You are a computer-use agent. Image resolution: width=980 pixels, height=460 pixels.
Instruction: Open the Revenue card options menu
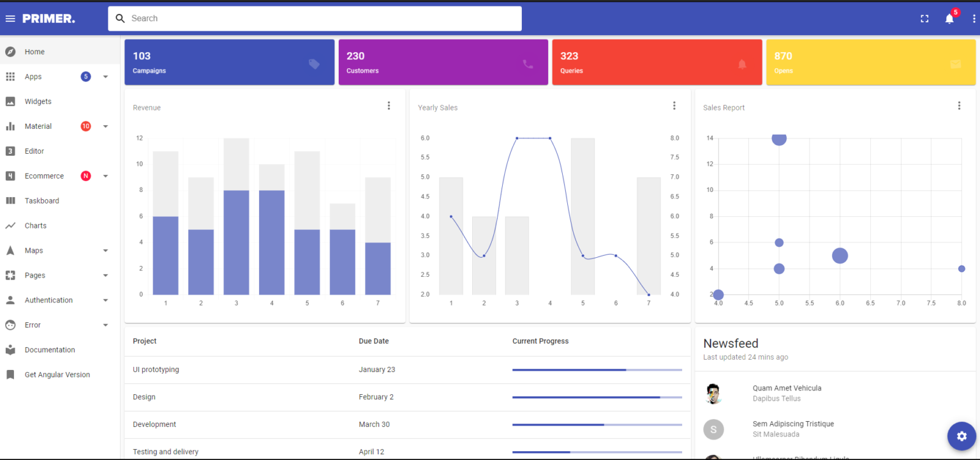click(389, 106)
